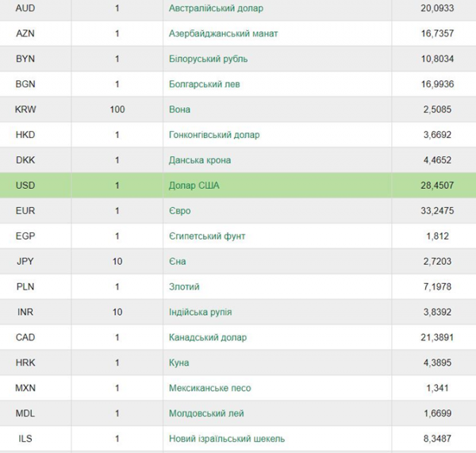
Task: Select the USD exchange rate value 28,4507
Action: tap(437, 185)
